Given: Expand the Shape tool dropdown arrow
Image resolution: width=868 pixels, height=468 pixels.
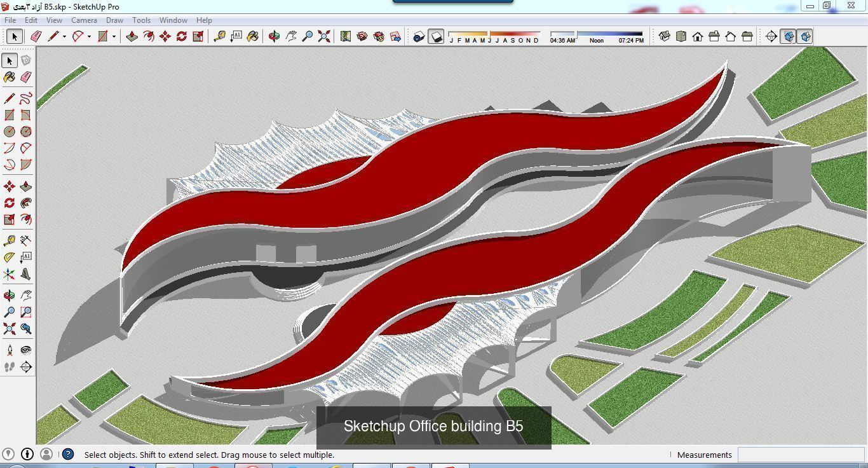Looking at the screenshot, I should [x=114, y=36].
